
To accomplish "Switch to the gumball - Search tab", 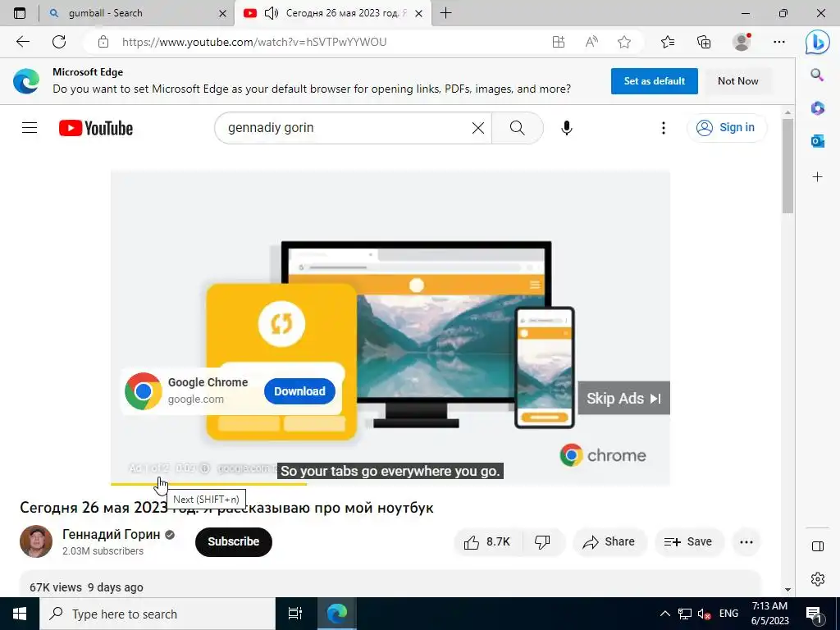I will tap(137, 13).
